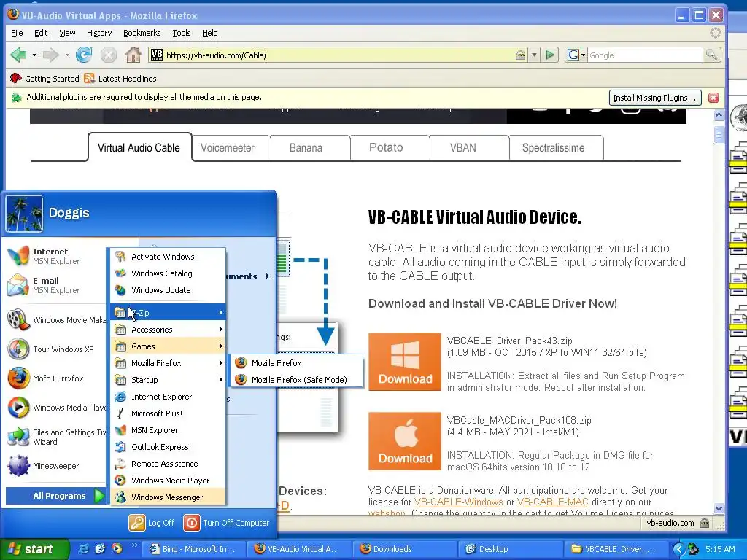Click Turn Off Computer
The height and width of the screenshot is (560, 747).
tap(227, 523)
